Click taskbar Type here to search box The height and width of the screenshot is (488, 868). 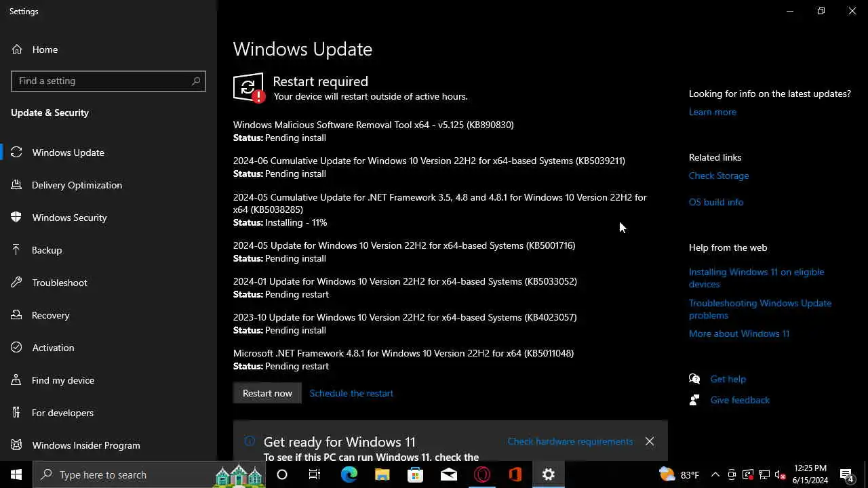149,474
